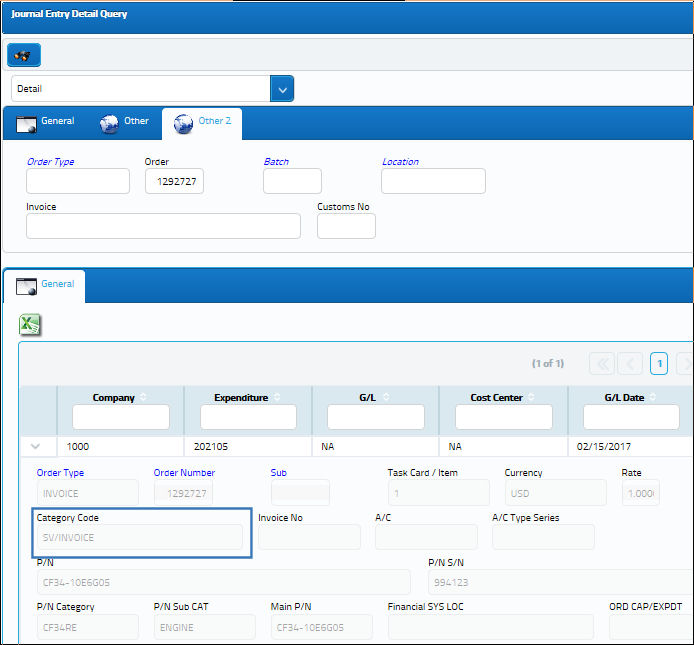Click the Customs No input field

point(346,226)
